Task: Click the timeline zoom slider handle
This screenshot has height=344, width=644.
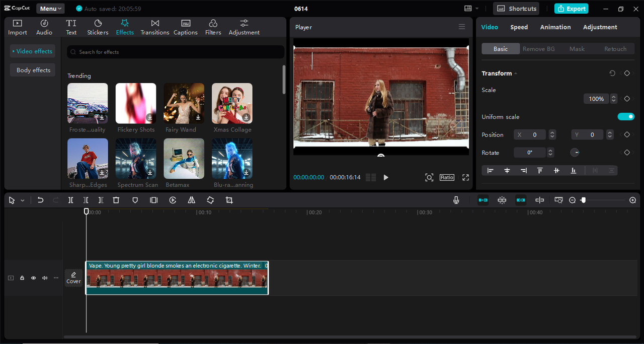Action: pyautogui.click(x=584, y=200)
